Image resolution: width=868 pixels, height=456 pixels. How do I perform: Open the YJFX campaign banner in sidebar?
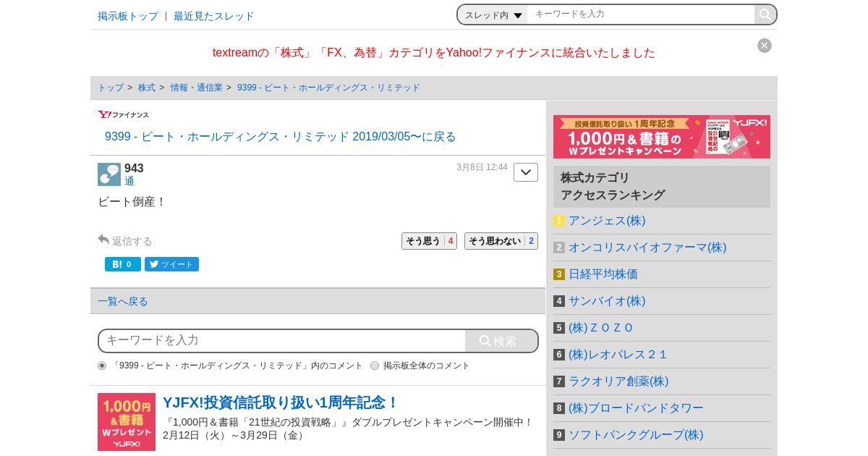coord(662,137)
